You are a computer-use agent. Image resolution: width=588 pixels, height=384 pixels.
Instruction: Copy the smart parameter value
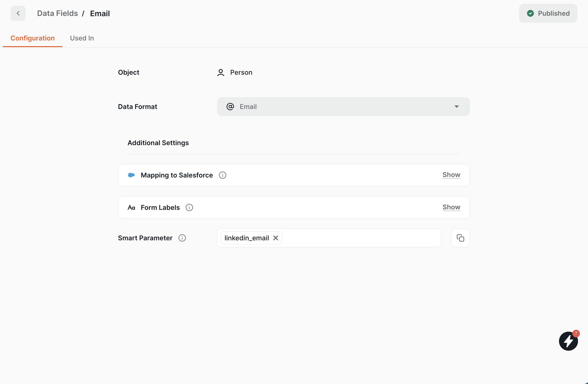[x=460, y=238]
